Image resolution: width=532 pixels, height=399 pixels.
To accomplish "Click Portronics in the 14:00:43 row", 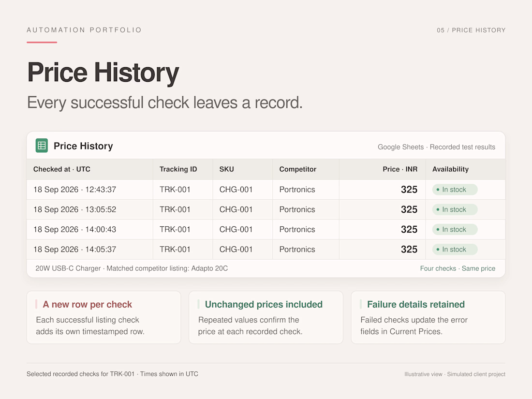I will pos(297,229).
